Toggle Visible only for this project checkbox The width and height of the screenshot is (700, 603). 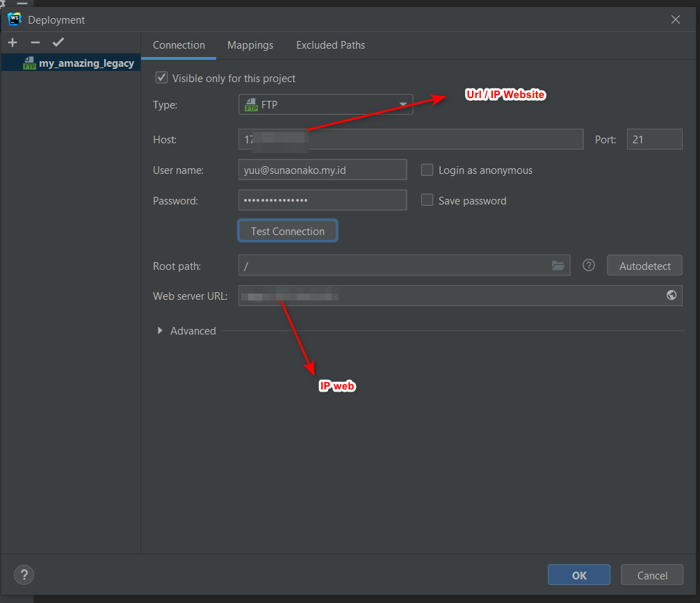click(x=161, y=78)
